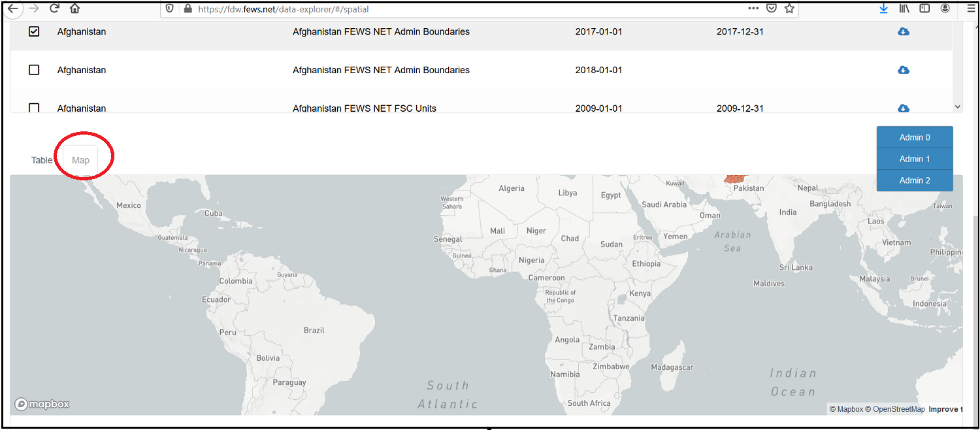The width and height of the screenshot is (980, 430).
Task: Switch to the Table tab
Action: tap(42, 160)
